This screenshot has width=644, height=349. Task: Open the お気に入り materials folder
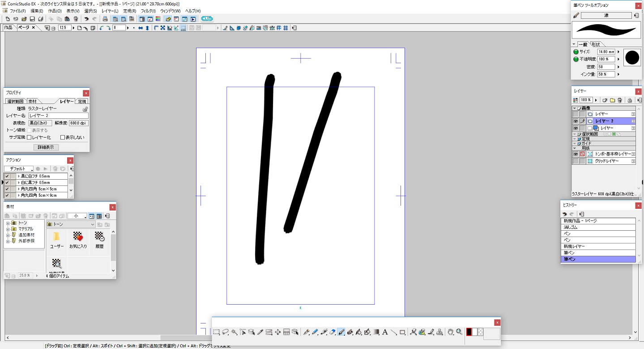pos(78,240)
